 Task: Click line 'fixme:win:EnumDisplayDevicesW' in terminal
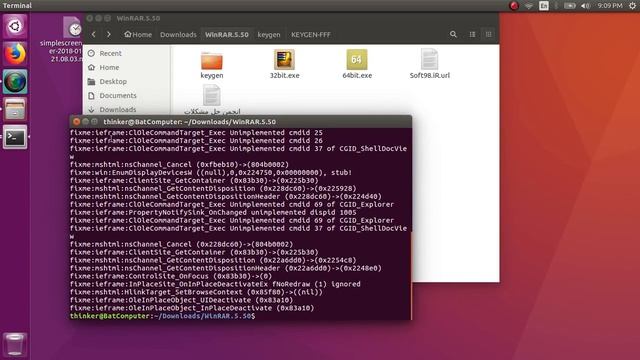click(211, 173)
